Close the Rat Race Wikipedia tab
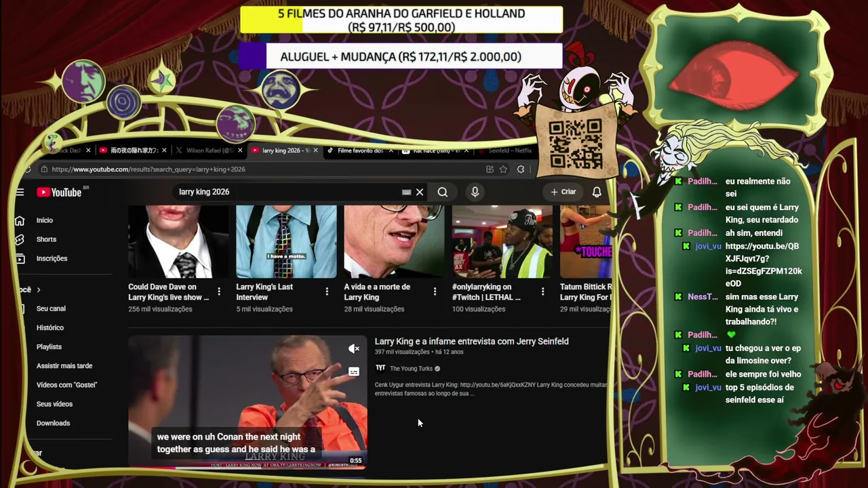This screenshot has width=868, height=488. point(467,150)
